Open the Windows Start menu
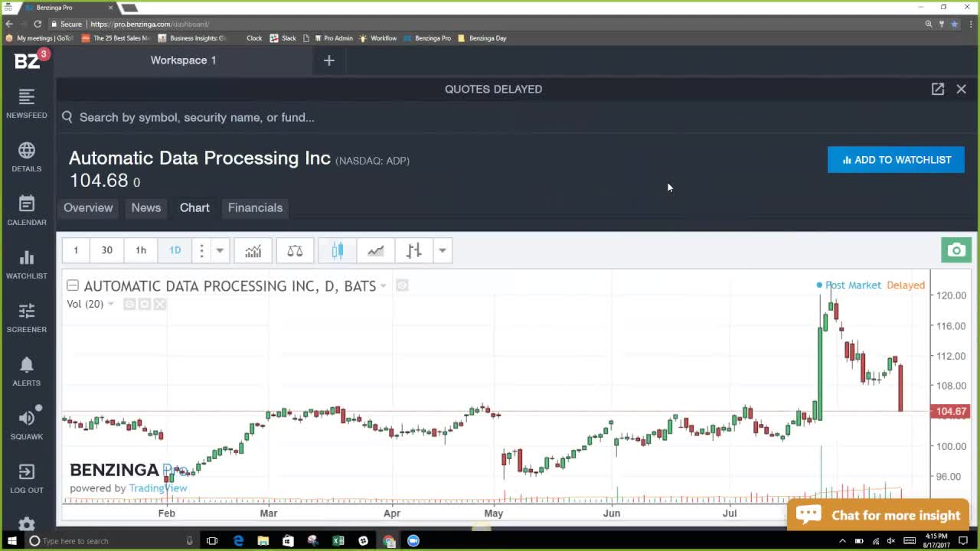980x551 pixels. click(11, 541)
